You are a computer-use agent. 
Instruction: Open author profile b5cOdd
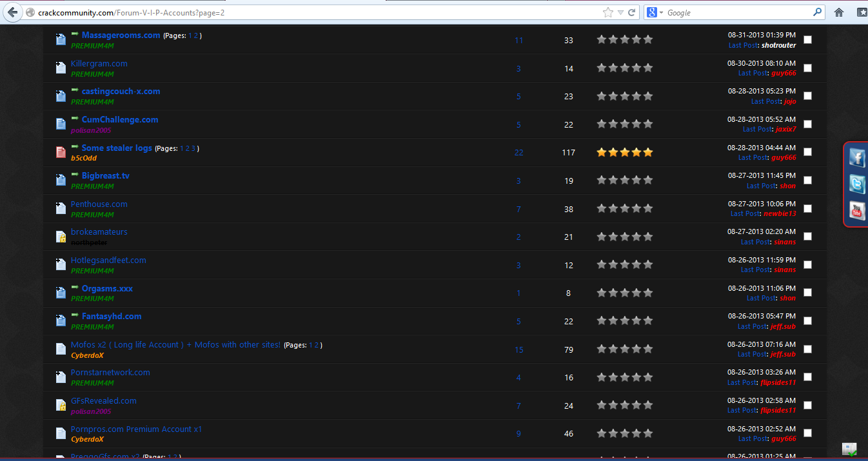(84, 158)
